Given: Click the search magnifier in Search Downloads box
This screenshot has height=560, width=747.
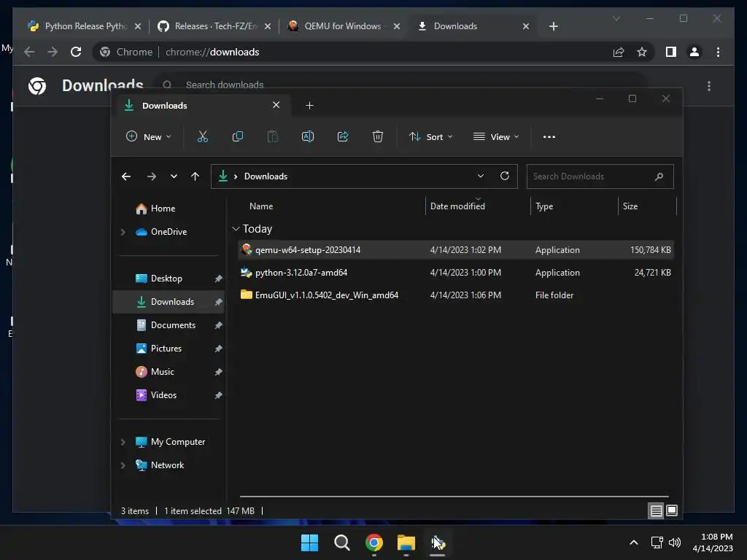Looking at the screenshot, I should [659, 176].
